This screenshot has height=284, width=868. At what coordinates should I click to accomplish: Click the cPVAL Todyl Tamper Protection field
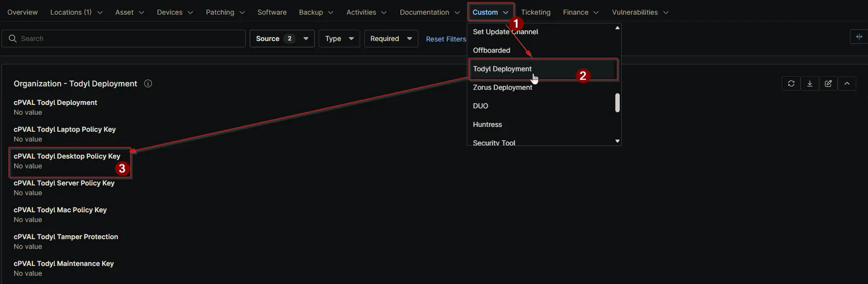pyautogui.click(x=66, y=242)
